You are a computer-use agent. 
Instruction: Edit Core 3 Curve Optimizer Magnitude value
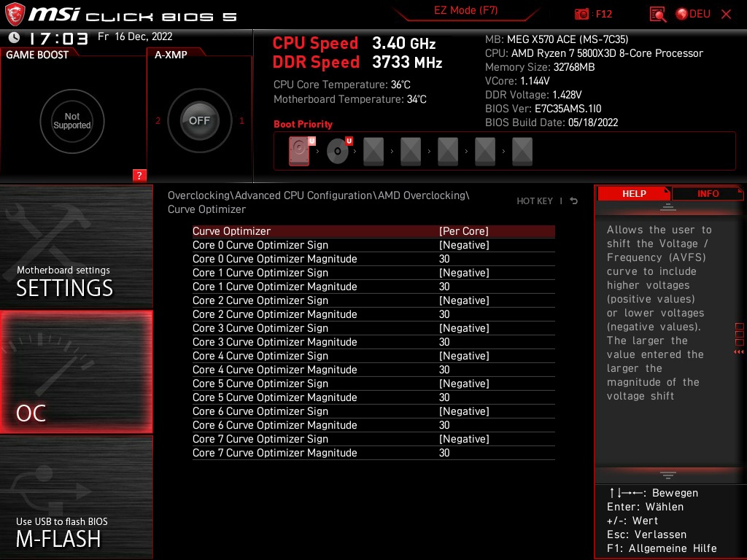(444, 342)
